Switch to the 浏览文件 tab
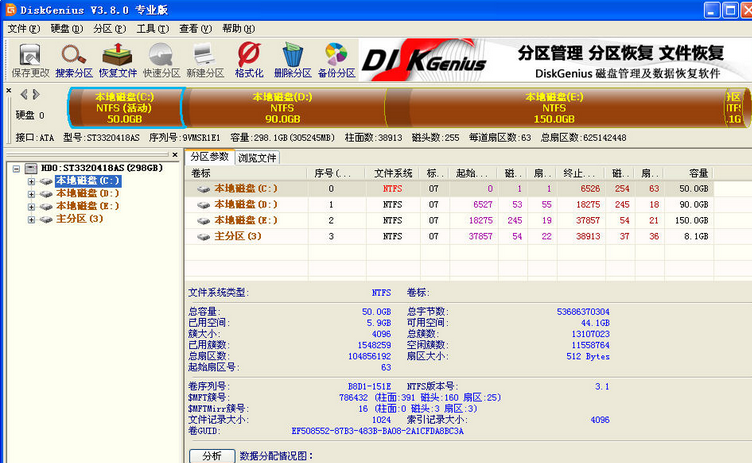 click(x=258, y=157)
